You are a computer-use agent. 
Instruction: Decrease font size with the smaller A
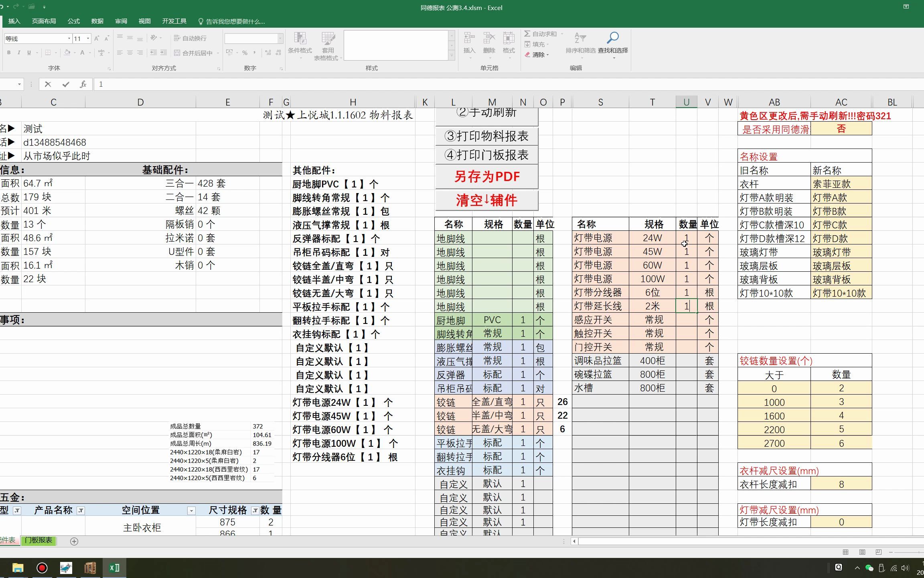pos(107,39)
